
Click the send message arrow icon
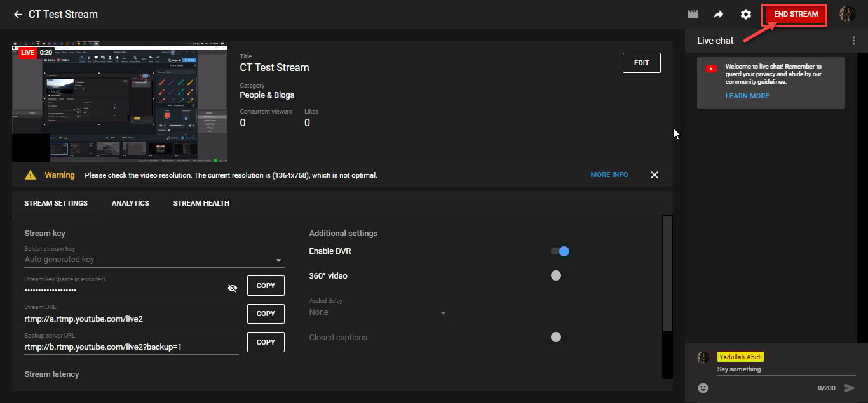pos(850,388)
